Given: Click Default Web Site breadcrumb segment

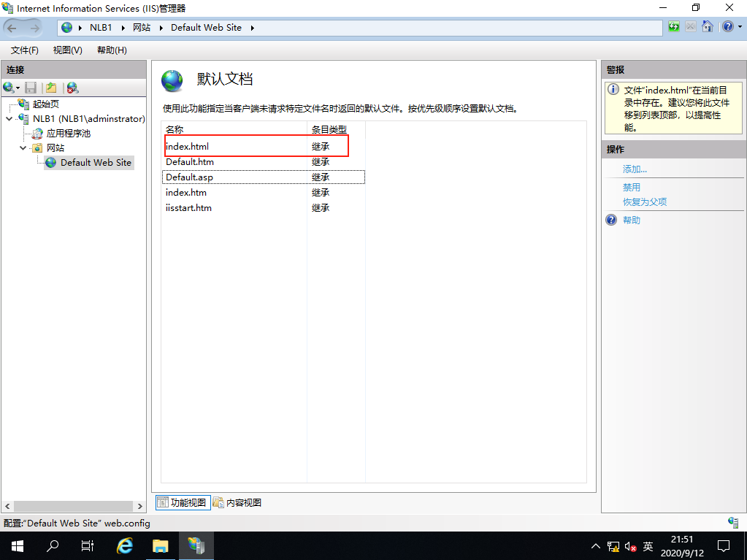Looking at the screenshot, I should pos(206,28).
